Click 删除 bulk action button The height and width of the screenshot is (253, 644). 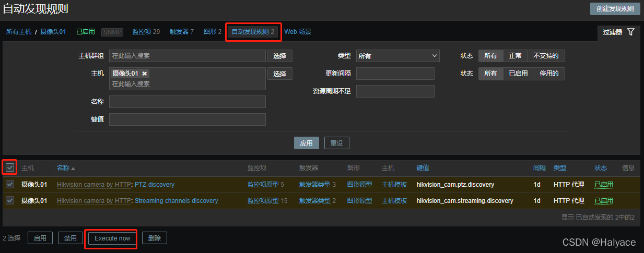(155, 238)
